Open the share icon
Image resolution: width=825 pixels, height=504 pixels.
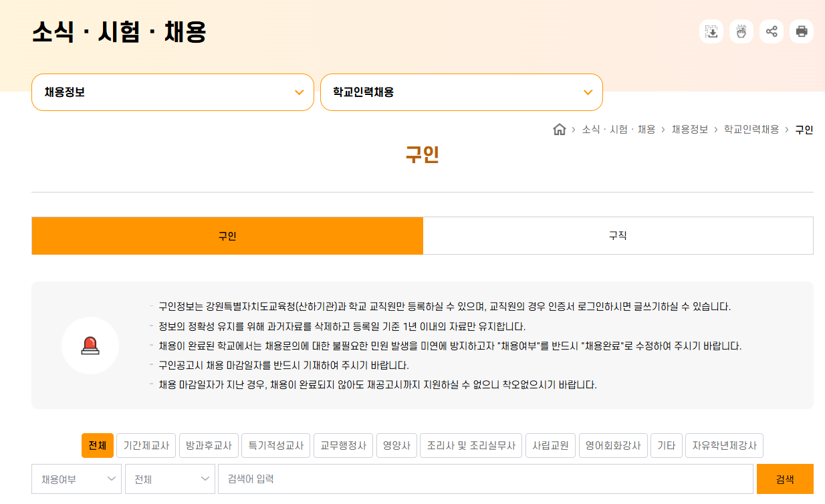(771, 31)
